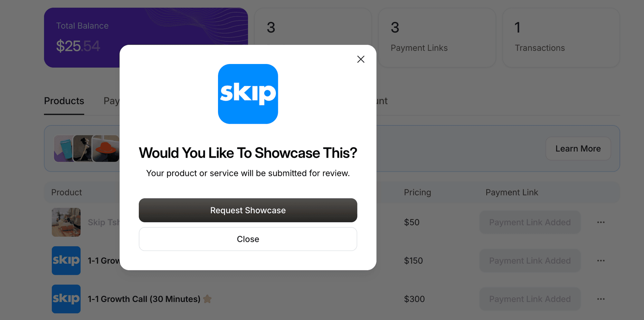This screenshot has height=320, width=644.
Task: Click Close in the showcase dialog
Action: click(x=248, y=239)
